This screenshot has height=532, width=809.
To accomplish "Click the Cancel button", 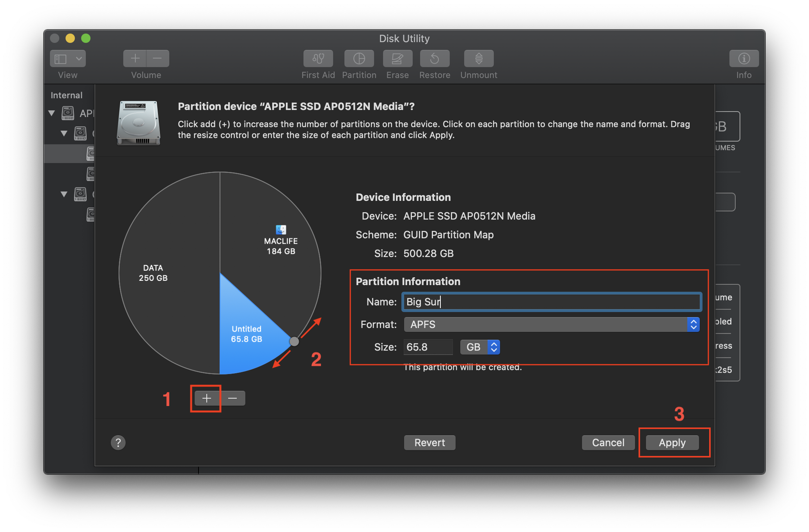I will (x=608, y=443).
